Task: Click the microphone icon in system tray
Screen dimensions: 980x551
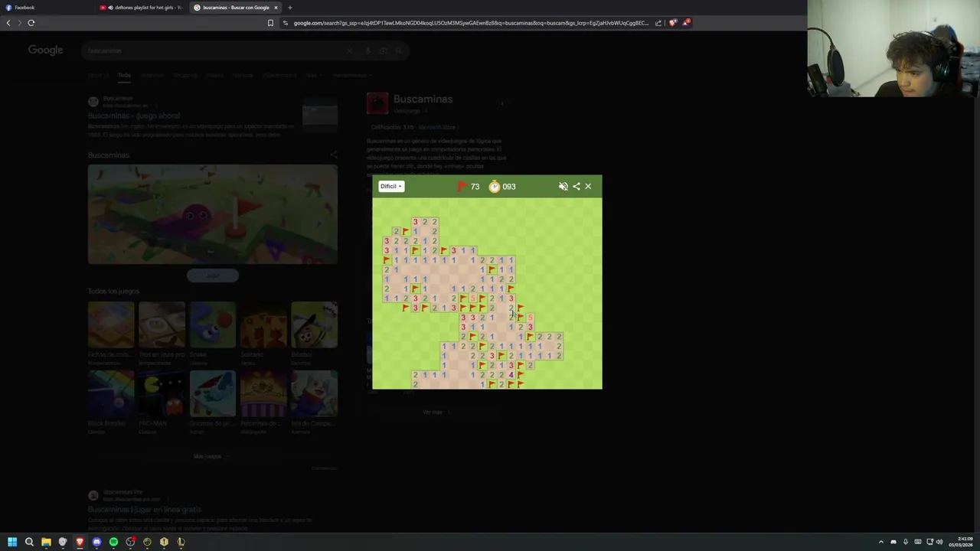Action: pos(905,542)
